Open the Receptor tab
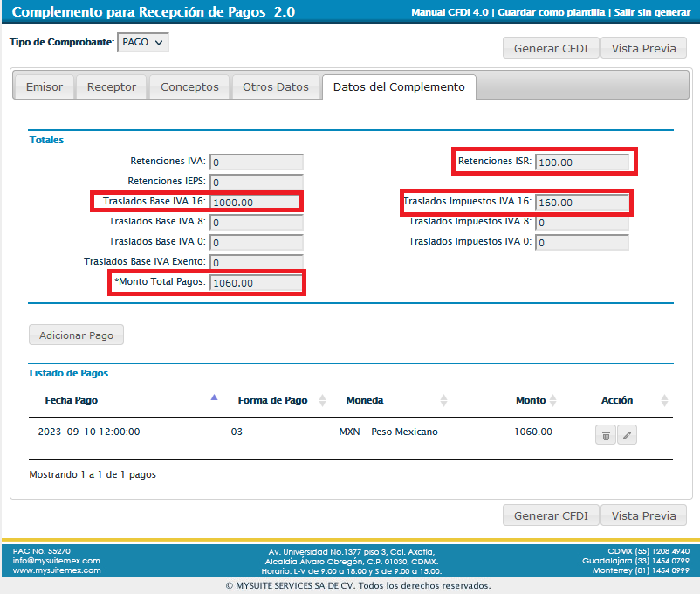 click(x=112, y=87)
